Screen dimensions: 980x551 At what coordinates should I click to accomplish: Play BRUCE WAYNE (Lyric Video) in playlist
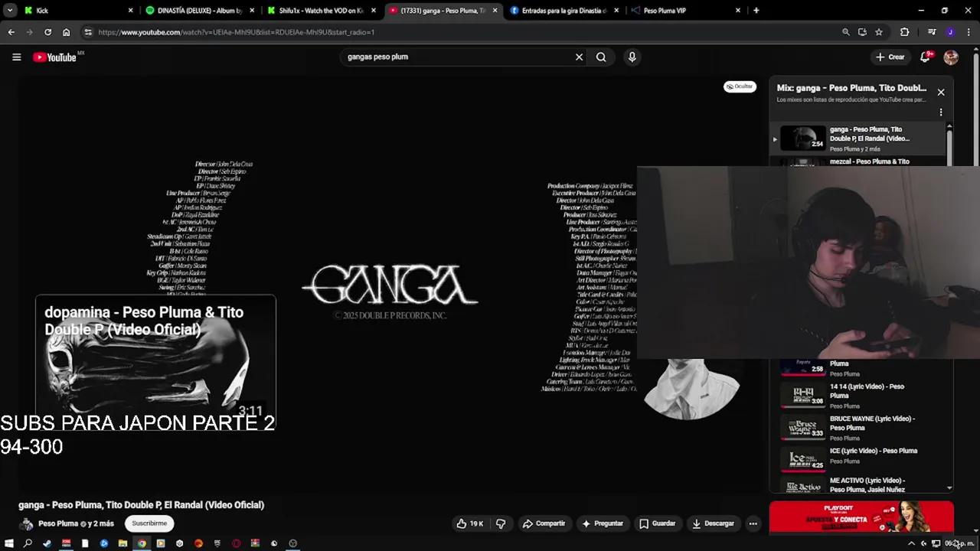click(x=859, y=428)
